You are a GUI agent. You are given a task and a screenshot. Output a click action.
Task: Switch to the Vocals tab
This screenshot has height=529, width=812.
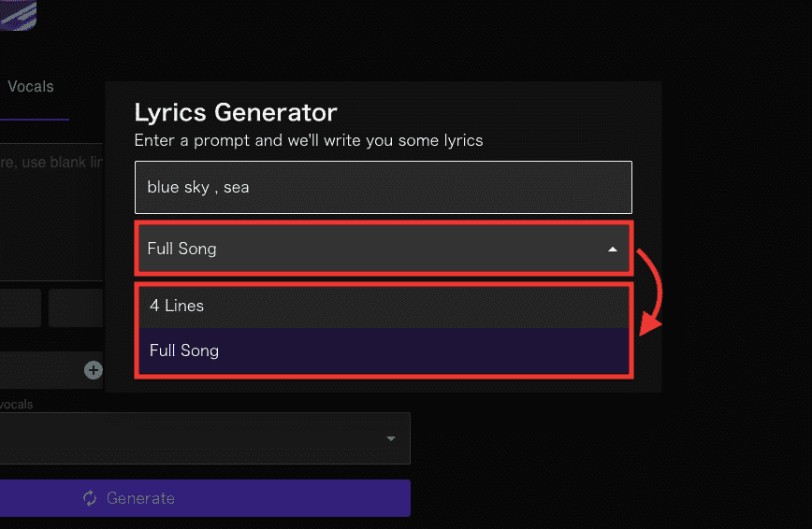click(31, 86)
